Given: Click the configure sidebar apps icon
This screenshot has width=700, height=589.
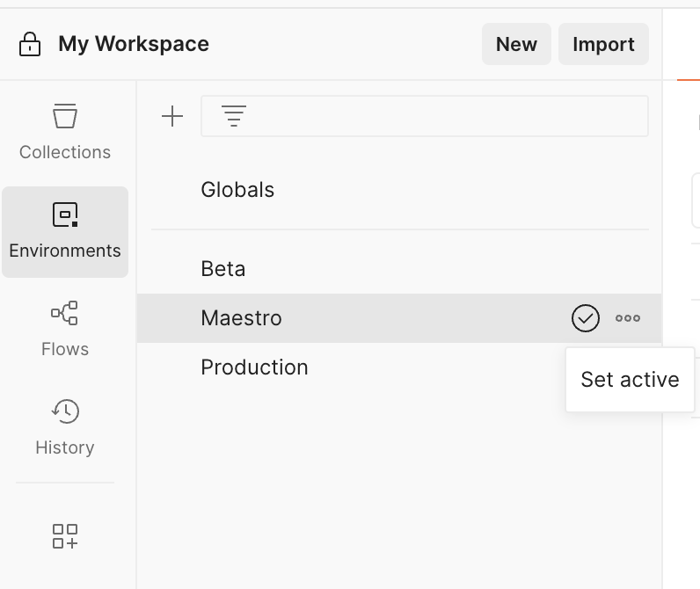Looking at the screenshot, I should click(x=65, y=536).
